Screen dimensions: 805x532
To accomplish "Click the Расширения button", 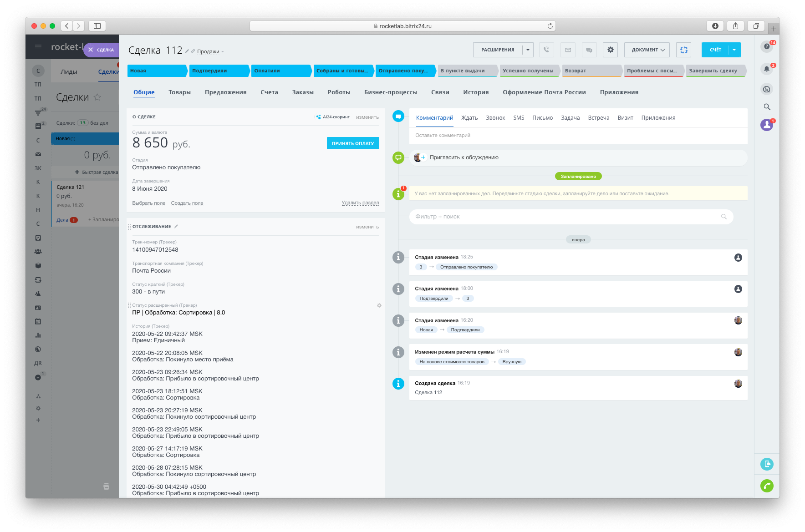I will point(498,50).
